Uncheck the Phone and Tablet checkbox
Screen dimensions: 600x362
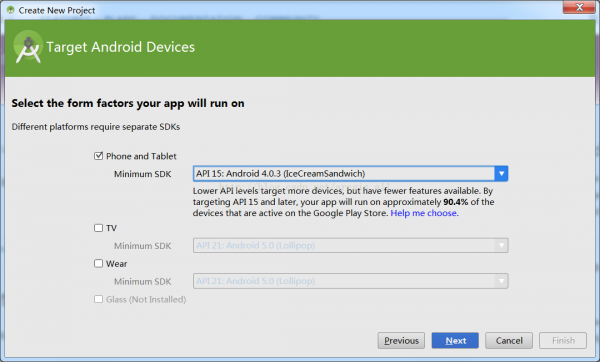coord(98,156)
